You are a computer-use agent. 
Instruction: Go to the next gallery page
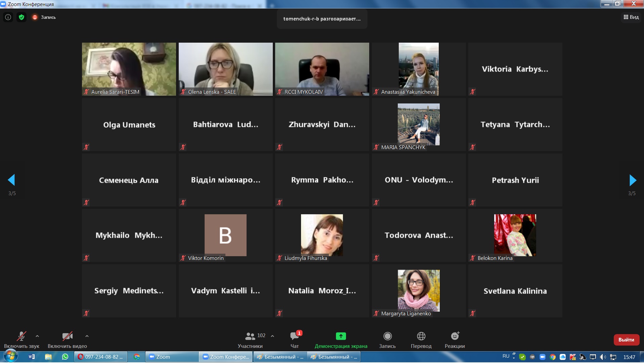(x=633, y=180)
